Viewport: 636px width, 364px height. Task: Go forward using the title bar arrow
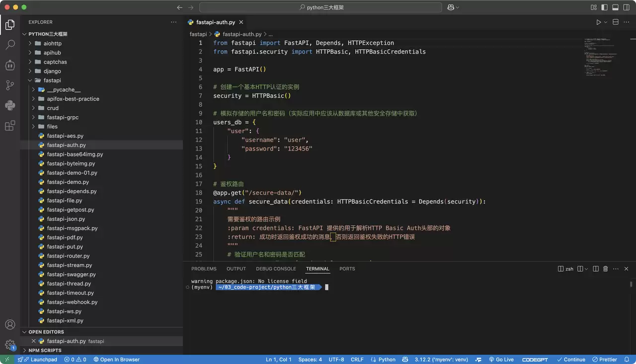point(191,7)
